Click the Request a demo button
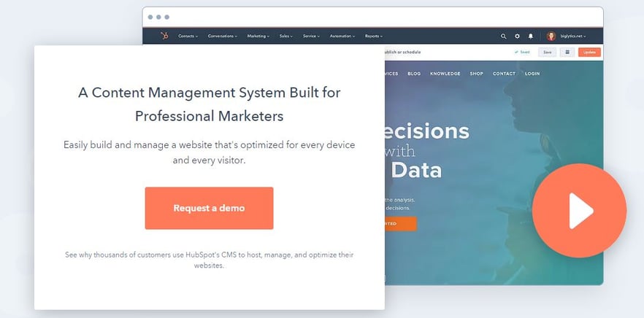This screenshot has width=644, height=318. pyautogui.click(x=209, y=208)
